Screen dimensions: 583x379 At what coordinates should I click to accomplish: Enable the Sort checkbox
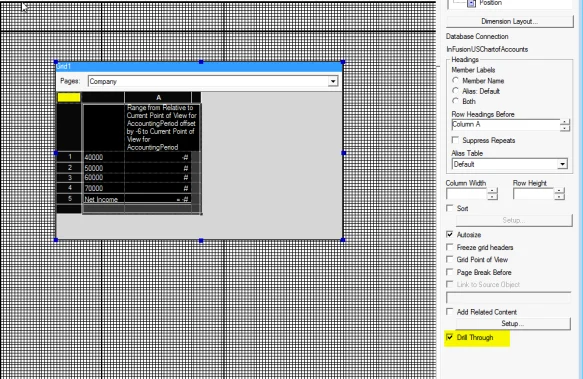(450, 208)
